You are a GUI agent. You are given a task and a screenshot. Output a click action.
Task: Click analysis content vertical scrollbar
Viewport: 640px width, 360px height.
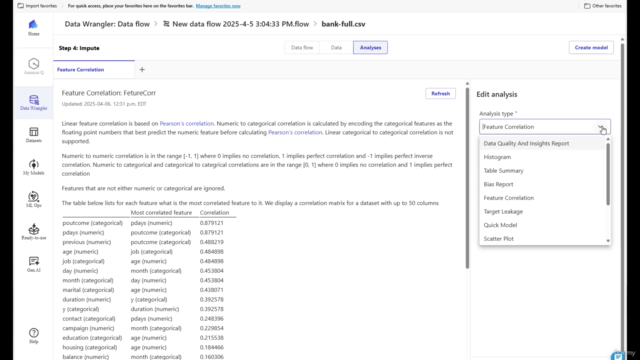pos(467,178)
